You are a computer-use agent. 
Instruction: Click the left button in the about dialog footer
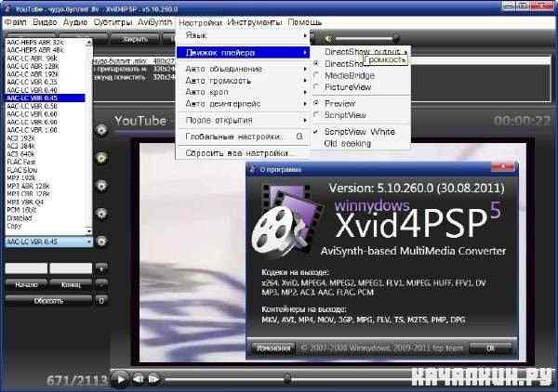[x=273, y=348]
